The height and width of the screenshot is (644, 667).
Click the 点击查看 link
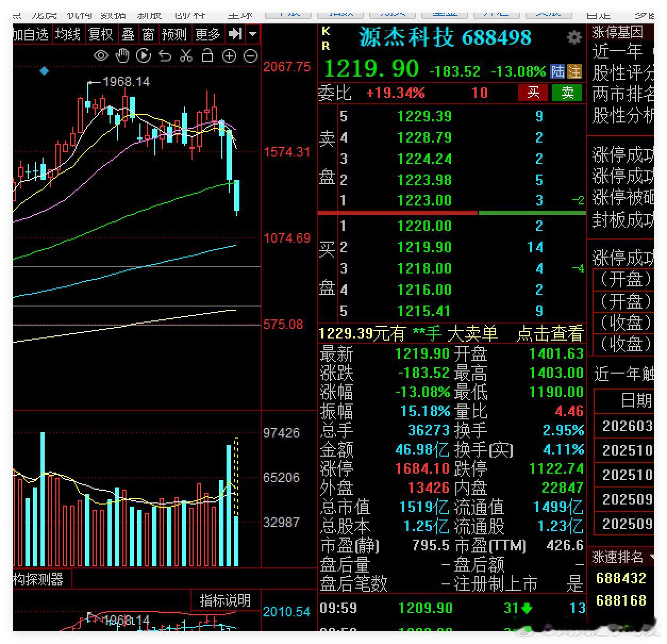coord(550,334)
